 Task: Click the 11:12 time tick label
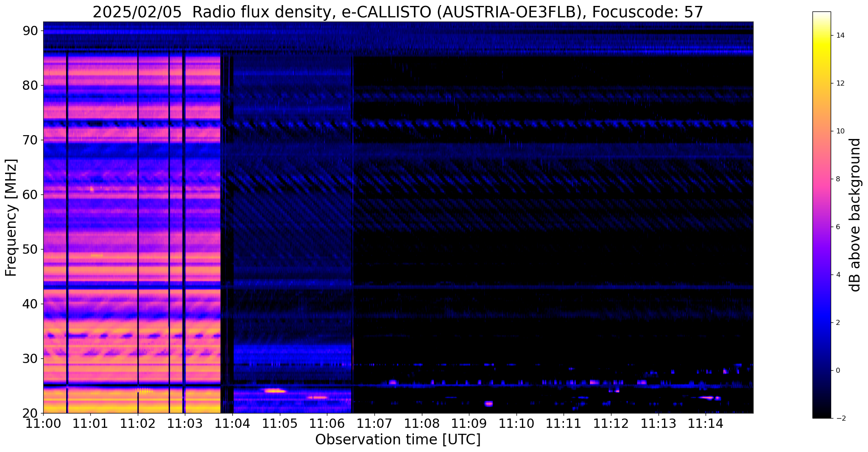tap(611, 423)
